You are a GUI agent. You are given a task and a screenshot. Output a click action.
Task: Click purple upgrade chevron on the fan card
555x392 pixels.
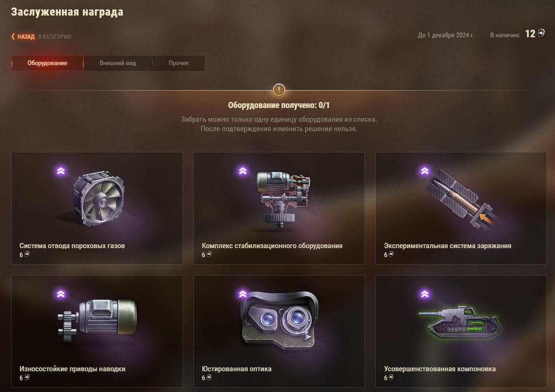61,171
